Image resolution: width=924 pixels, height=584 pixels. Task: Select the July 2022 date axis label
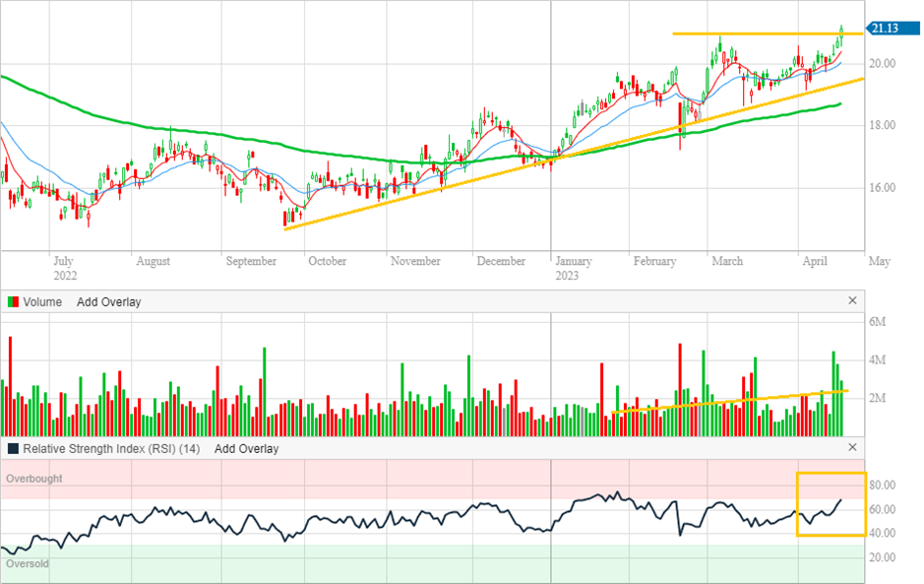[x=63, y=268]
